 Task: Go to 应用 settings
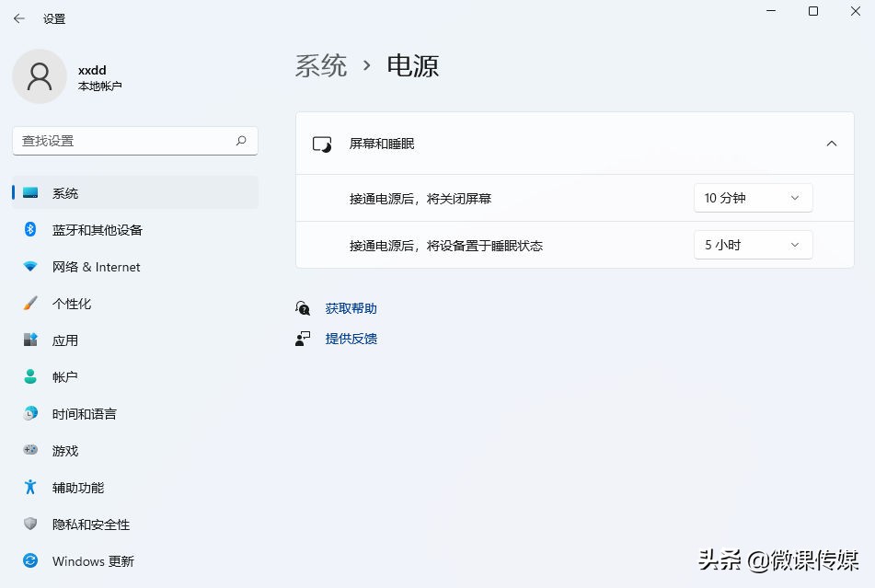click(x=135, y=340)
